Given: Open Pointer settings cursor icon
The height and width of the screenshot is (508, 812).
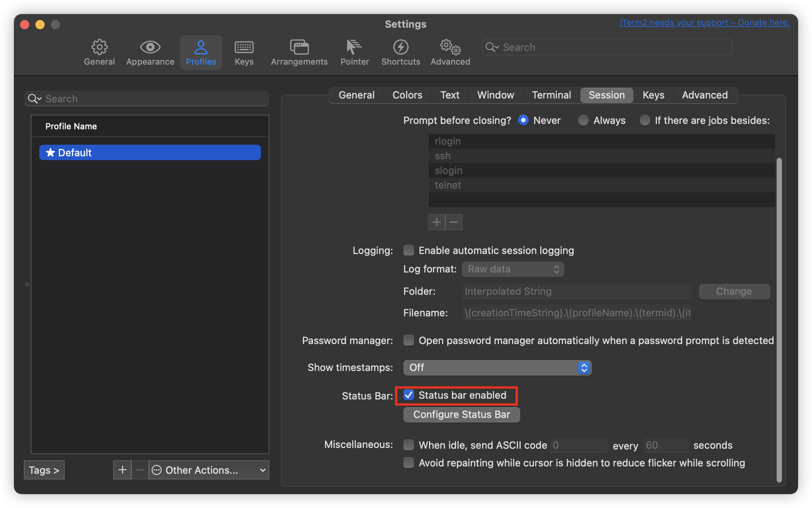Looking at the screenshot, I should tap(354, 47).
